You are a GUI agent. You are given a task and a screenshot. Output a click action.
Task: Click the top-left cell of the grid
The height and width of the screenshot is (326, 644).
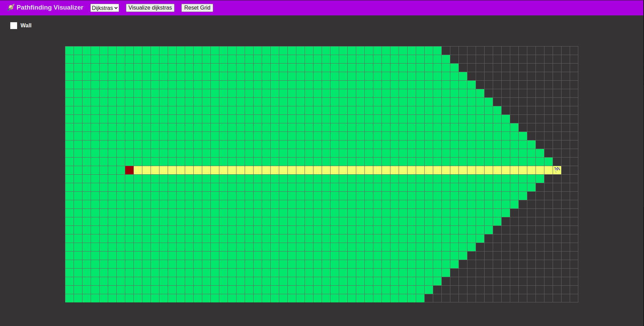click(69, 50)
